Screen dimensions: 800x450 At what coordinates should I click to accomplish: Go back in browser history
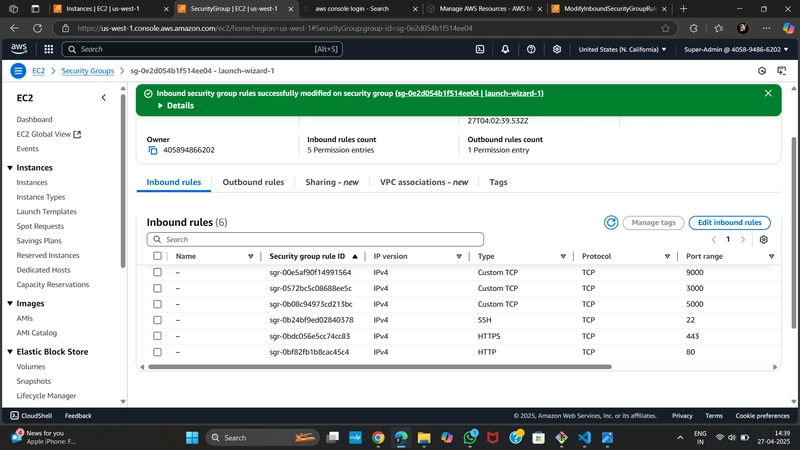[x=15, y=29]
